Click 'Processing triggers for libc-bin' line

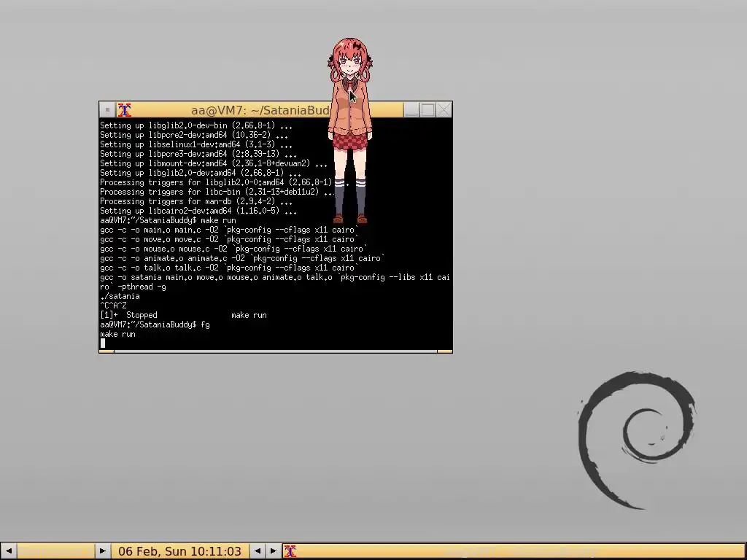(x=217, y=192)
